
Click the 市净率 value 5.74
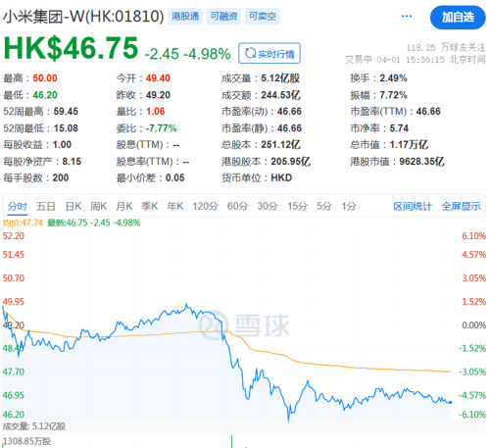[399, 128]
